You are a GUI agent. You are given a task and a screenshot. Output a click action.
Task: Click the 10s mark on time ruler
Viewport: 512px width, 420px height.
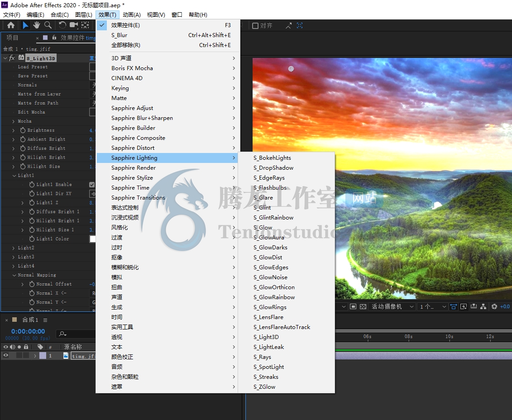450,337
